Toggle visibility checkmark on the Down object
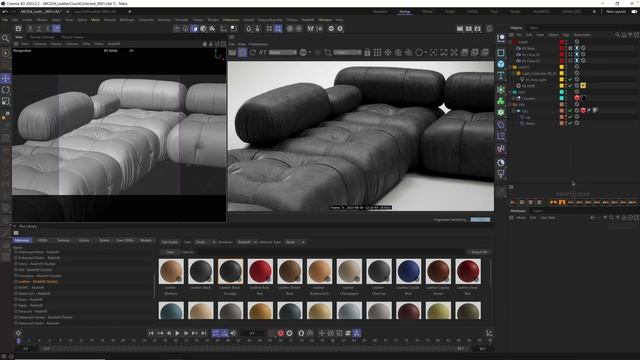Screen dimensions: 640x360 click(570, 123)
